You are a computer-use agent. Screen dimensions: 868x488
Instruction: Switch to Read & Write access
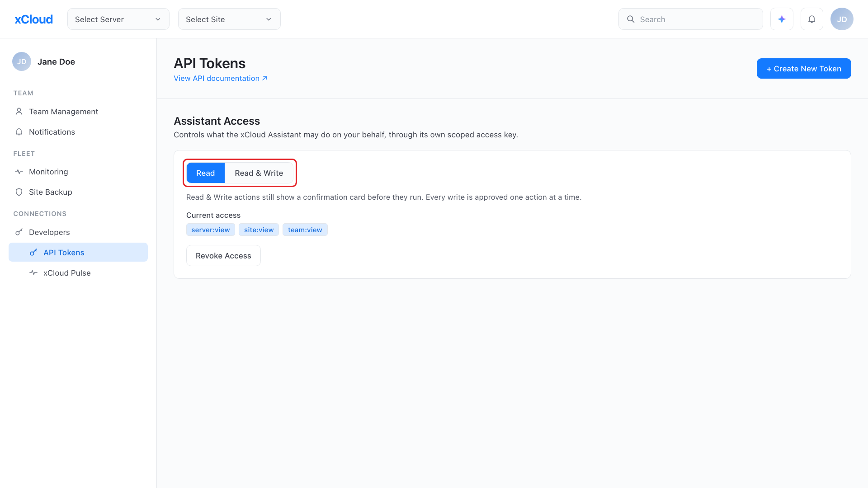coord(259,173)
